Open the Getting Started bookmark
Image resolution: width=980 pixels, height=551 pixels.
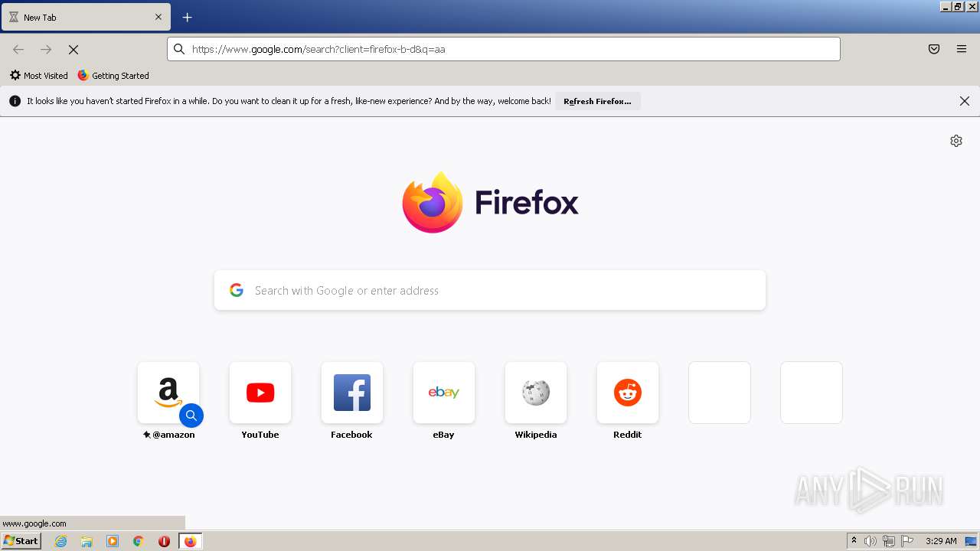pos(113,76)
